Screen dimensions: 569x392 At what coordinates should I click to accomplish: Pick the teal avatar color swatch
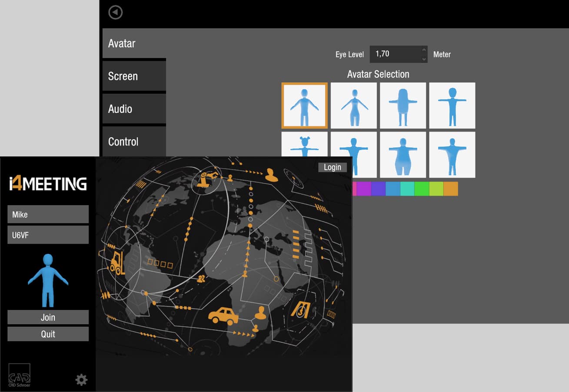407,189
